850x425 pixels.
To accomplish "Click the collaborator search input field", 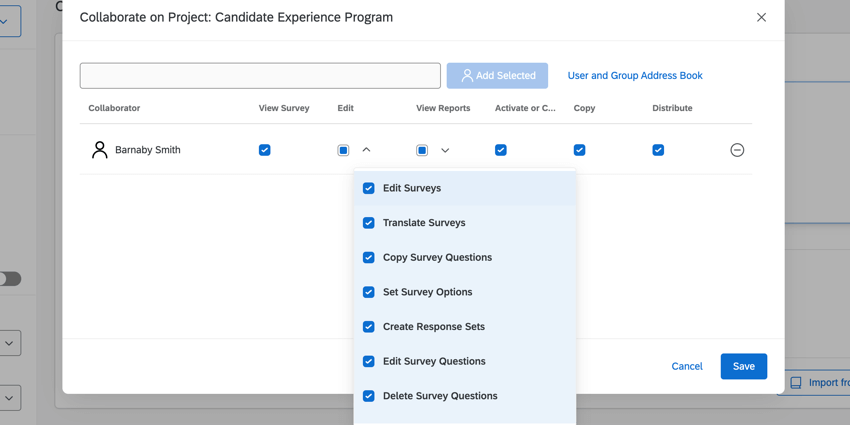I will 260,75.
